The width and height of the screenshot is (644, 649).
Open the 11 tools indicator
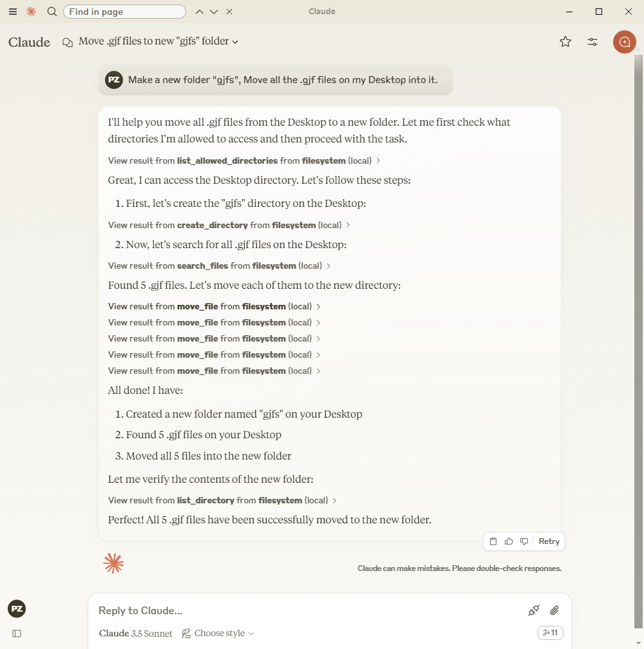click(x=550, y=633)
